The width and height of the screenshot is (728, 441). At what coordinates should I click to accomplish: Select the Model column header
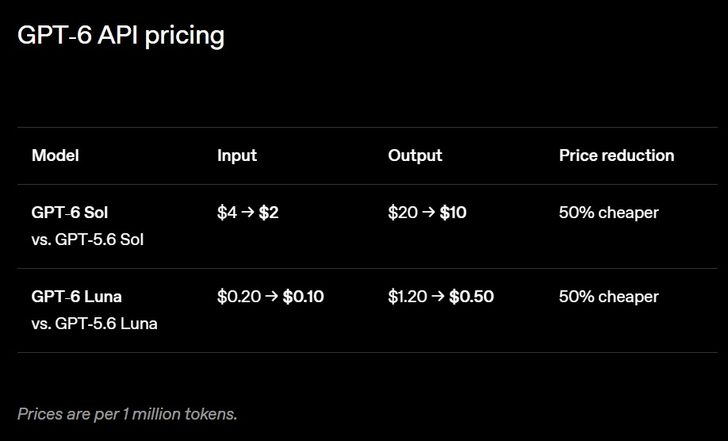point(55,156)
